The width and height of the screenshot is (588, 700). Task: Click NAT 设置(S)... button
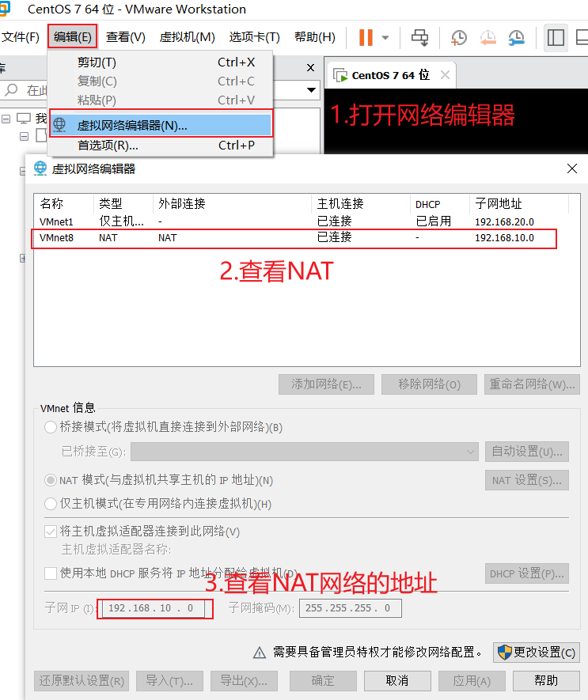pos(527,480)
